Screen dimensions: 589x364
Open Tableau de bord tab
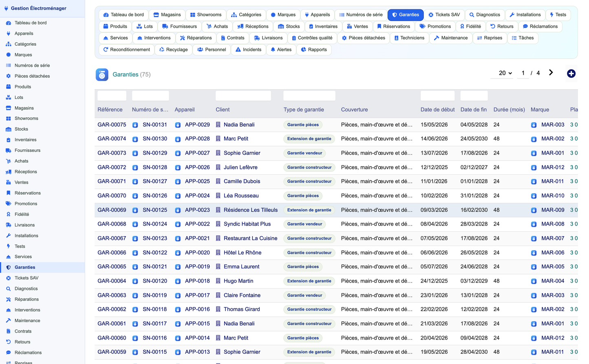(x=124, y=15)
